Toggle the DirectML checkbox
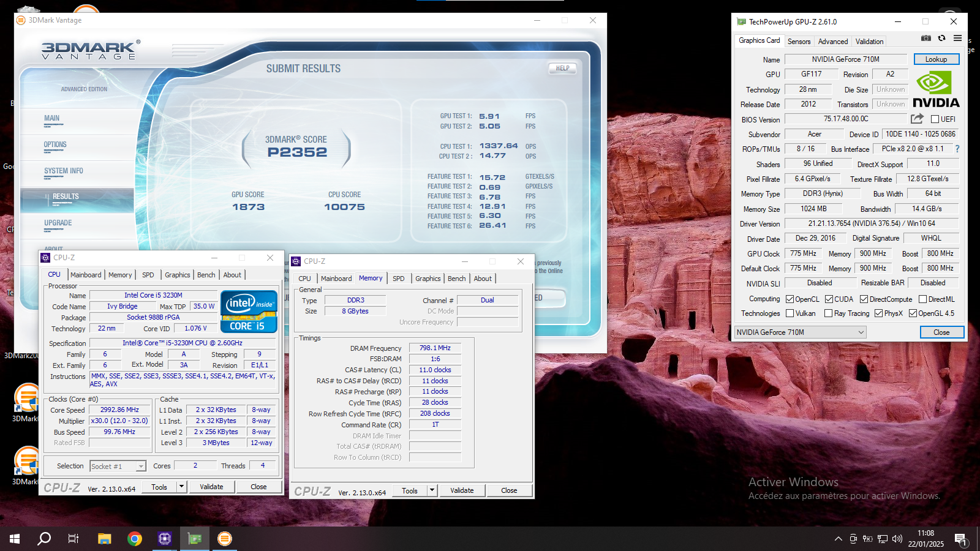Viewport: 980px width, 551px height. (x=922, y=299)
